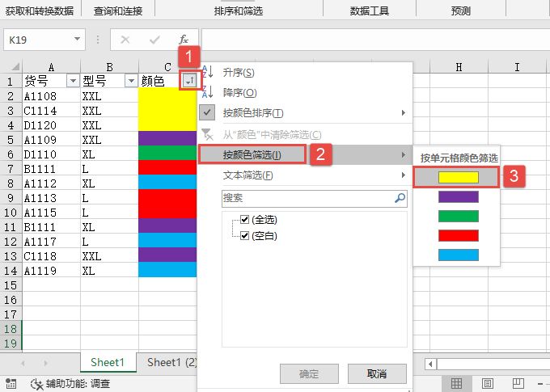Select 按颜色筛选(I) menu item

coord(304,154)
